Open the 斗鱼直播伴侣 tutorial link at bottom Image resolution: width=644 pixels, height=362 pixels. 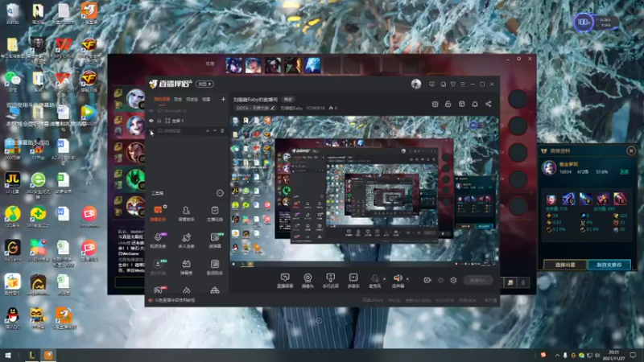175,300
